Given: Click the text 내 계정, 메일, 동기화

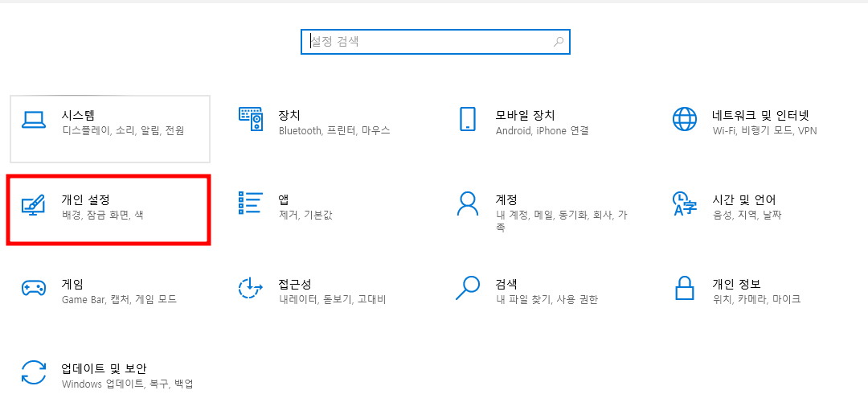Looking at the screenshot, I should (542, 215).
